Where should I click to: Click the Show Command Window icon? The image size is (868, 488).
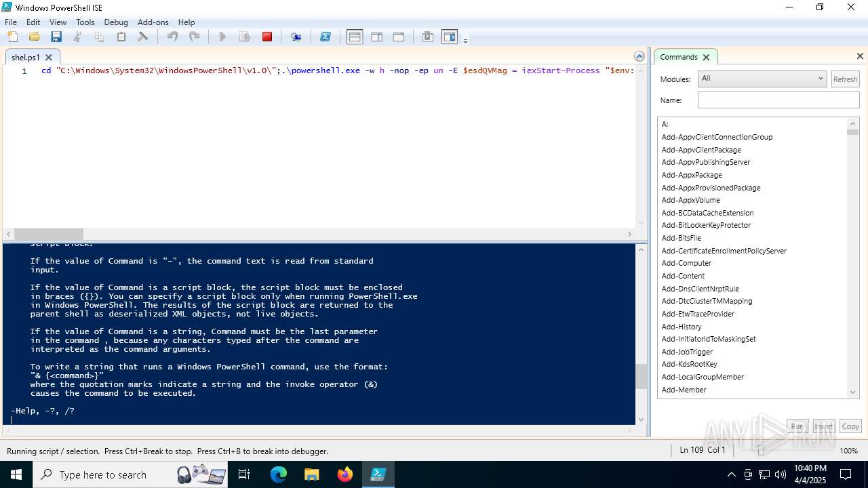point(428,37)
